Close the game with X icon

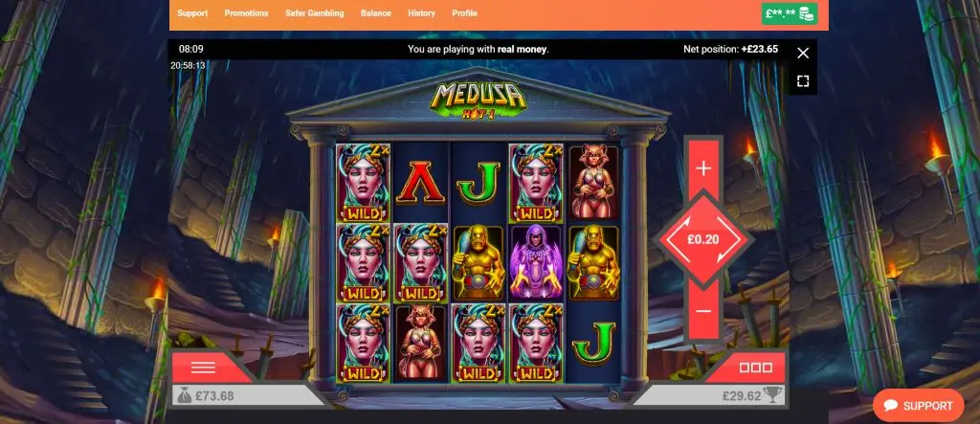click(803, 54)
